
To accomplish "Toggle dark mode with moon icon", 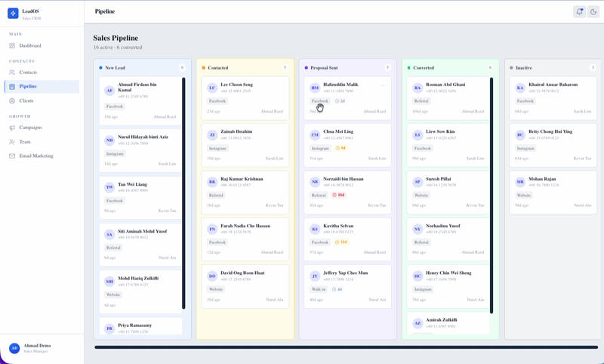I will pyautogui.click(x=593, y=12).
